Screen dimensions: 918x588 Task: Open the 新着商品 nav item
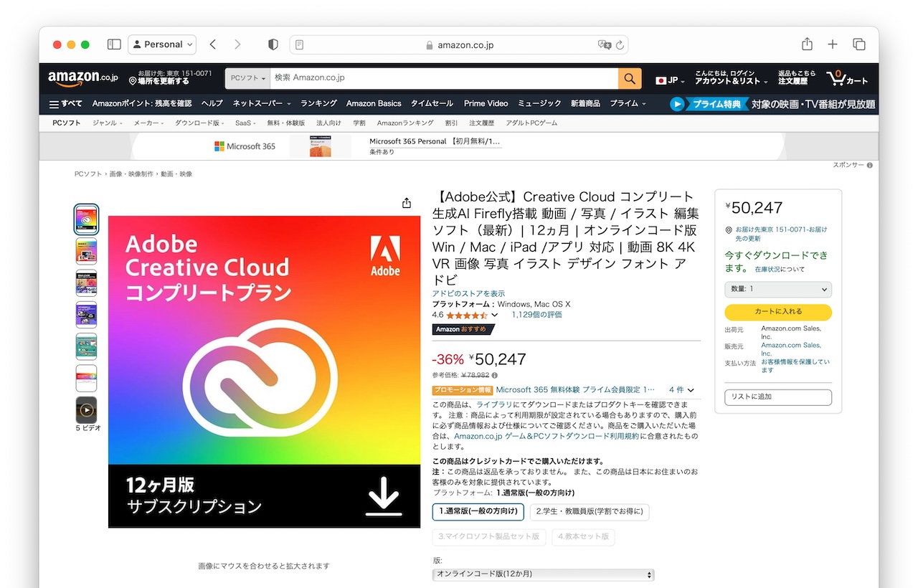click(x=585, y=104)
